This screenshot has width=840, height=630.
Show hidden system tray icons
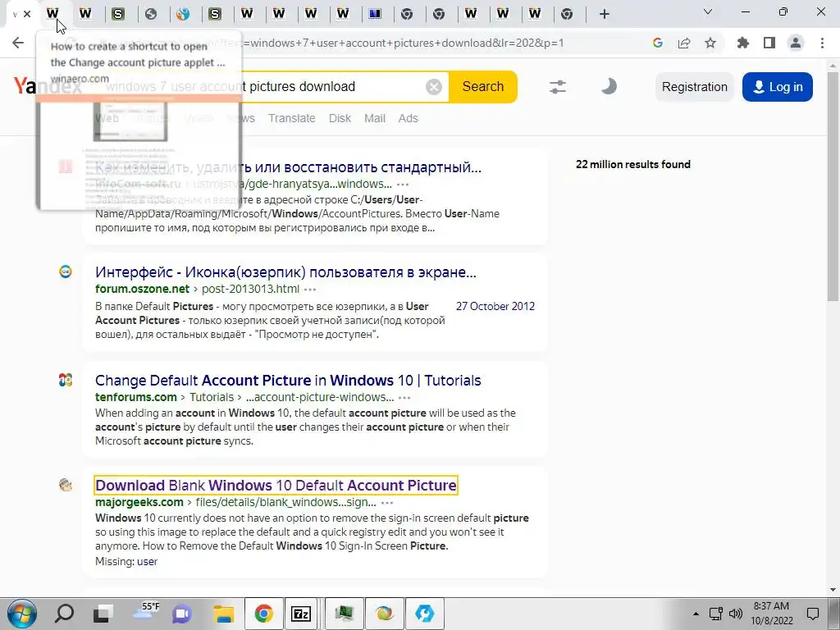(696, 614)
